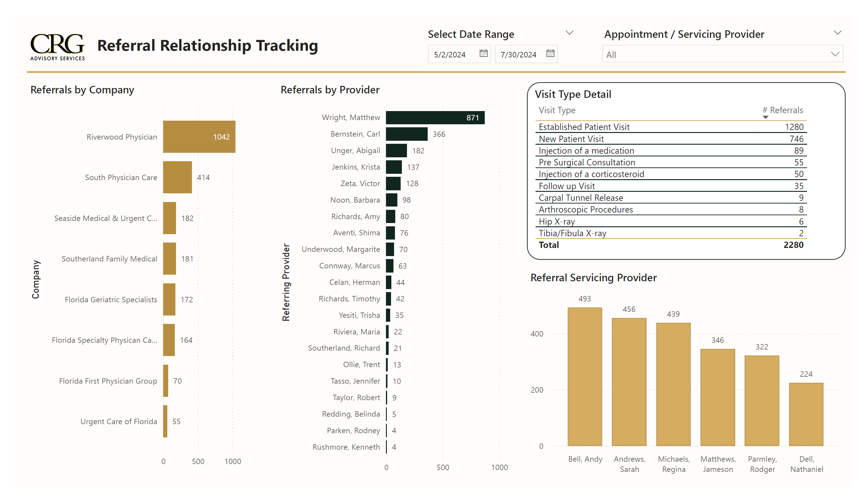Open the start date calendar picker
The width and height of the screenshot is (868, 501).
pyautogui.click(x=483, y=54)
